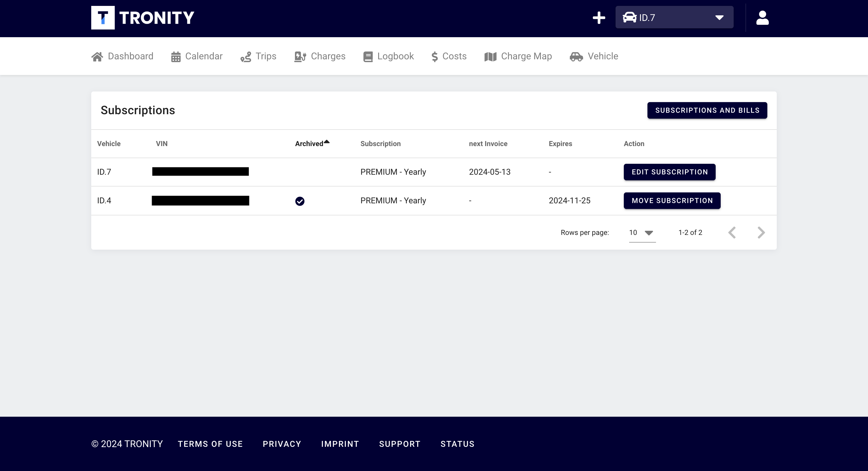
Task: Open the Support footer link
Action: coord(400,444)
